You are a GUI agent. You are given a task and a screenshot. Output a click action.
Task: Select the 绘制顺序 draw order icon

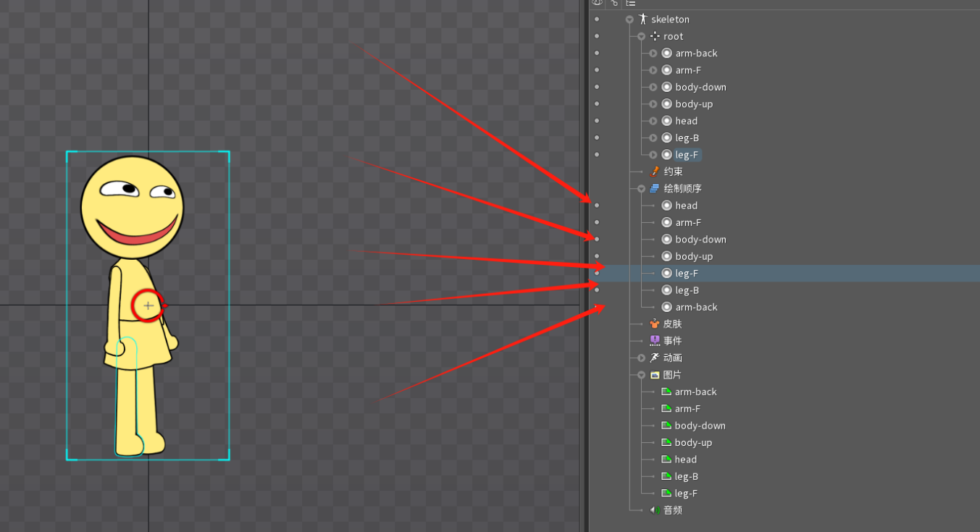pos(655,188)
